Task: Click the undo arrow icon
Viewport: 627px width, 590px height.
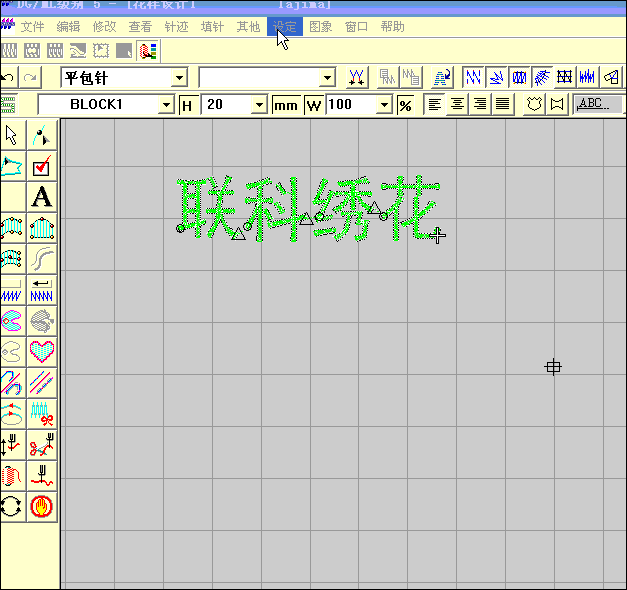Action: click(x=9, y=77)
